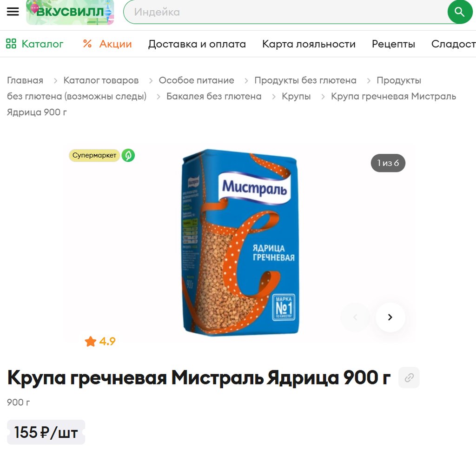This screenshot has height=449, width=476.
Task: Go to Главная breadcrumb
Action: coord(25,80)
